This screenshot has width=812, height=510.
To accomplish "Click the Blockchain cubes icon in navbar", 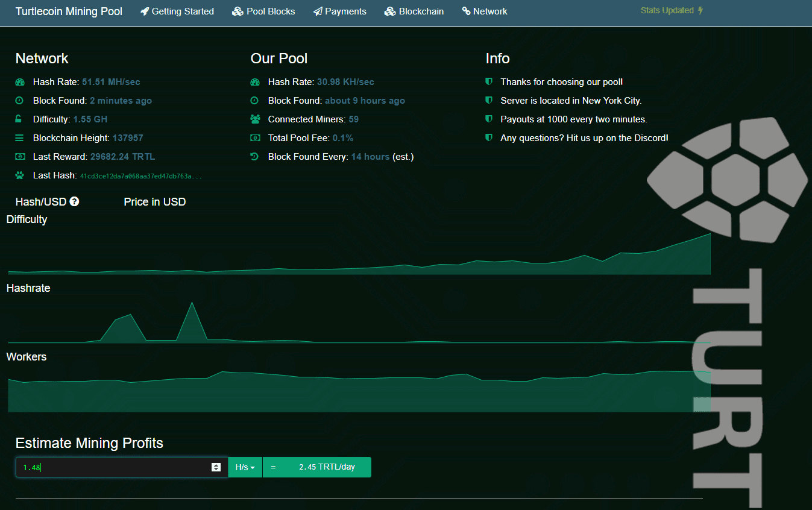I will coord(390,11).
